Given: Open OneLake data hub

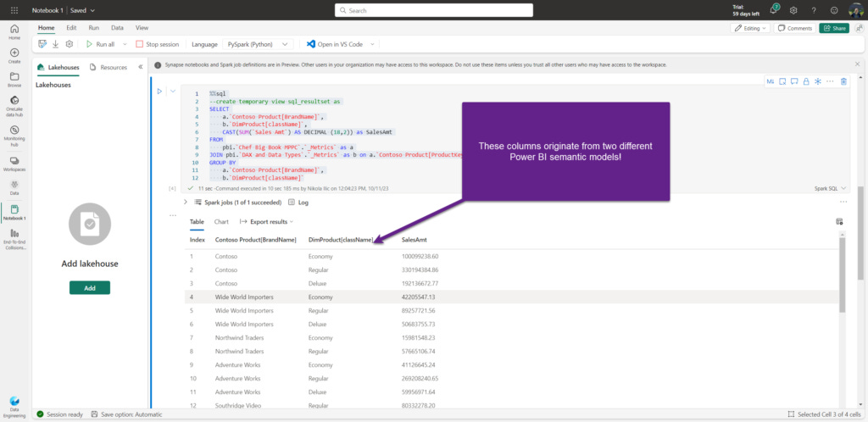Looking at the screenshot, I should click(x=14, y=107).
